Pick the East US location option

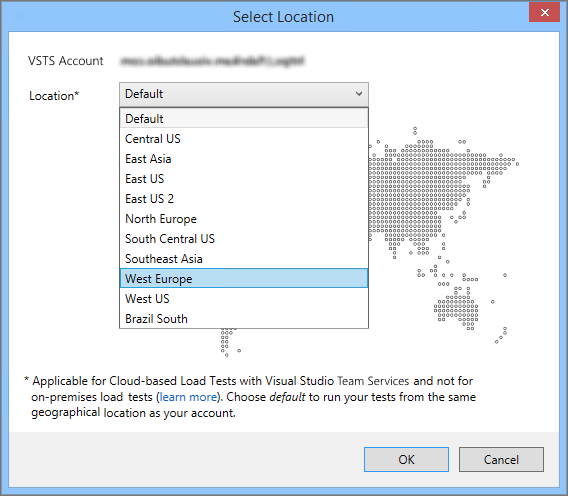(244, 179)
